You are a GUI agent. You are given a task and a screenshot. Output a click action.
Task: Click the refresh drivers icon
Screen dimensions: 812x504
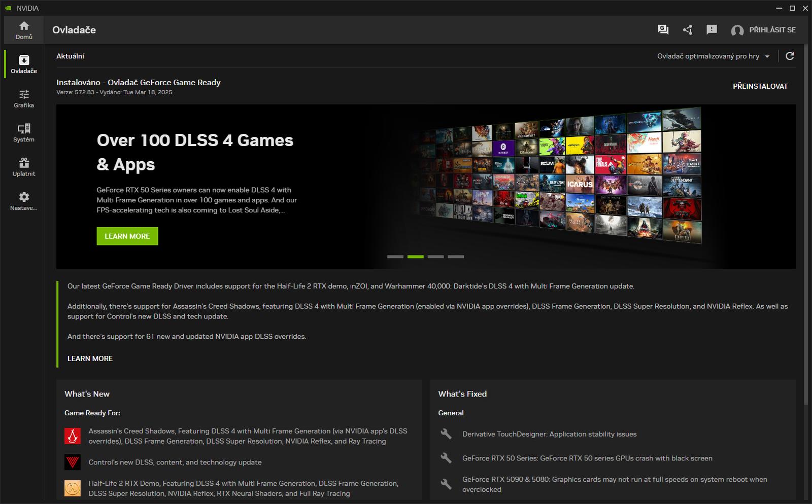point(790,56)
